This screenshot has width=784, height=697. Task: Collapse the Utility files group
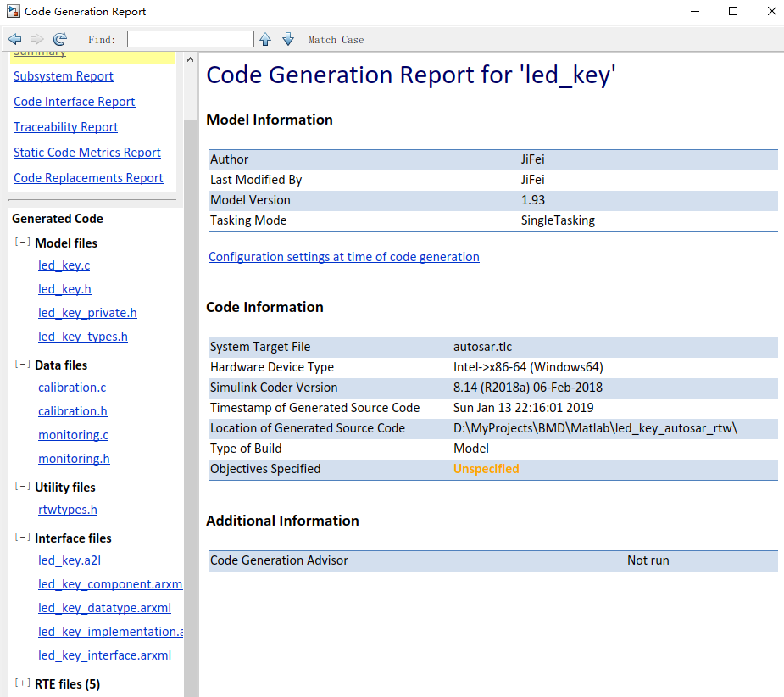coord(21,487)
